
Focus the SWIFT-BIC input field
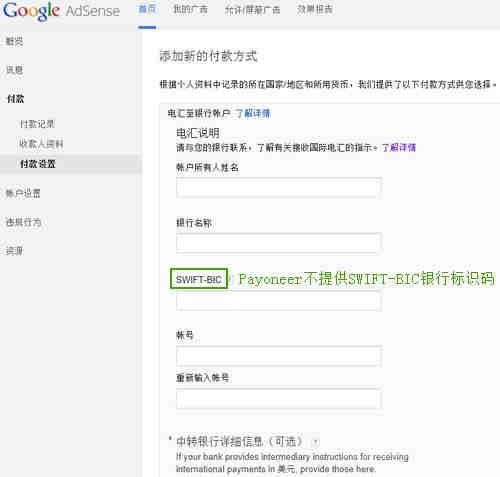pos(279,301)
